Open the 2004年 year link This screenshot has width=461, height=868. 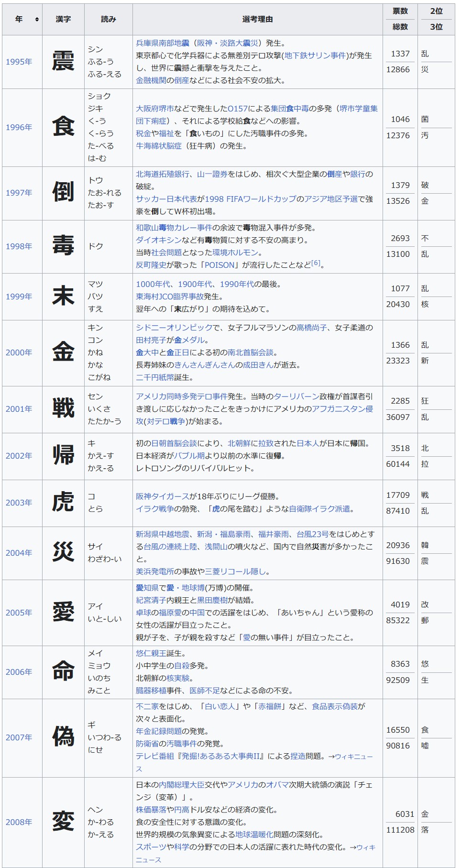click(19, 553)
